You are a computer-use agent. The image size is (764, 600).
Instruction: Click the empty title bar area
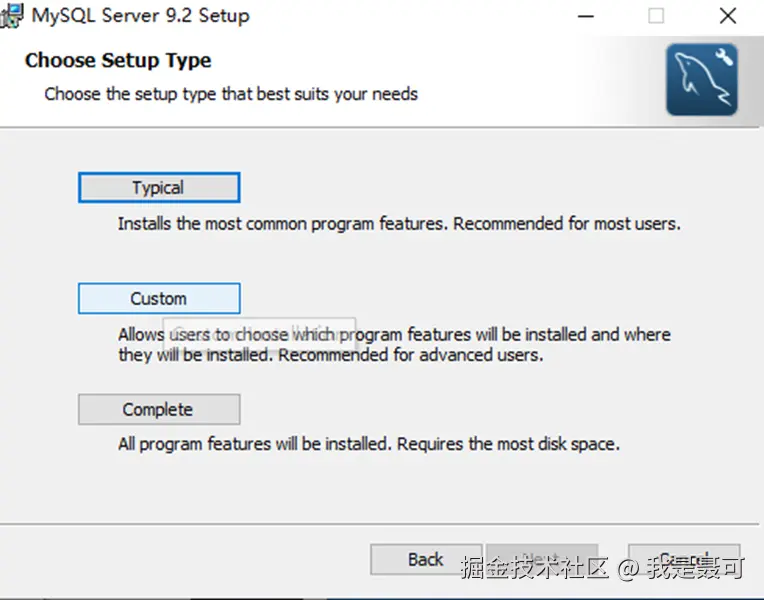(x=400, y=16)
